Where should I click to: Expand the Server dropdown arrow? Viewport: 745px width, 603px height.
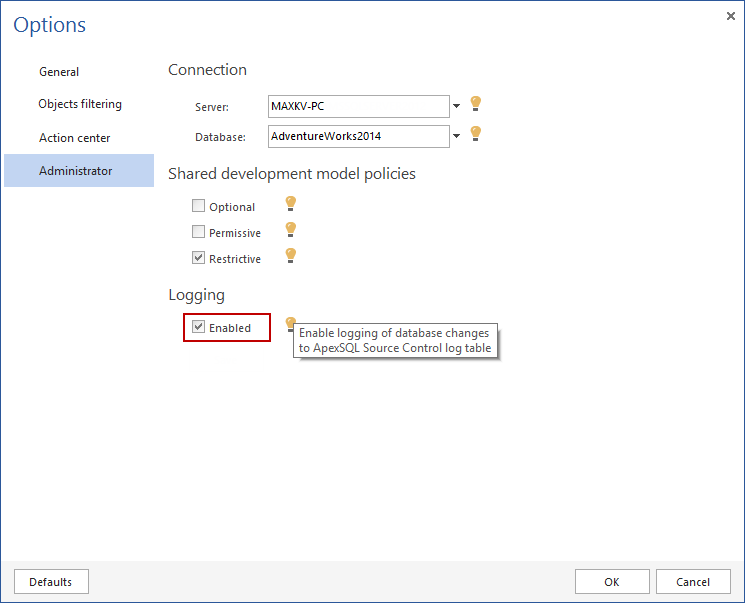point(457,106)
